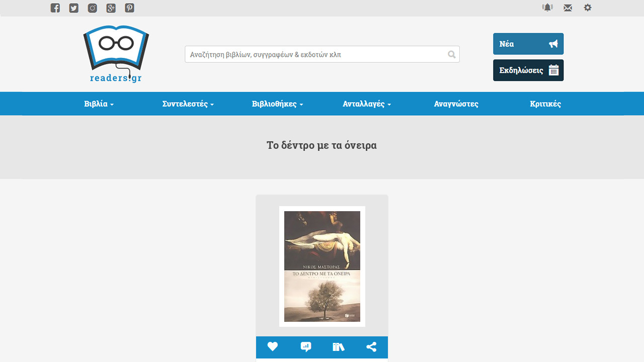Screen dimensions: 644x362
Task: Mark the book as favorite with heart
Action: tap(273, 347)
